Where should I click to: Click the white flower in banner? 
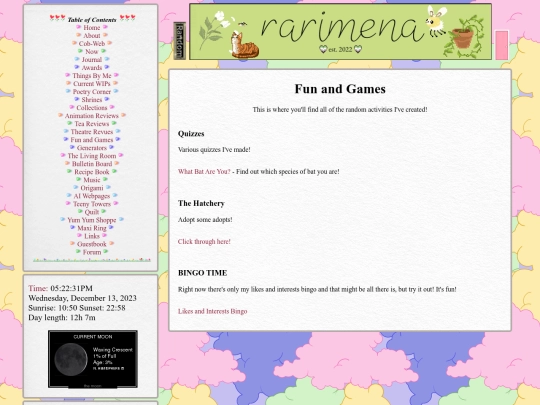[220, 19]
